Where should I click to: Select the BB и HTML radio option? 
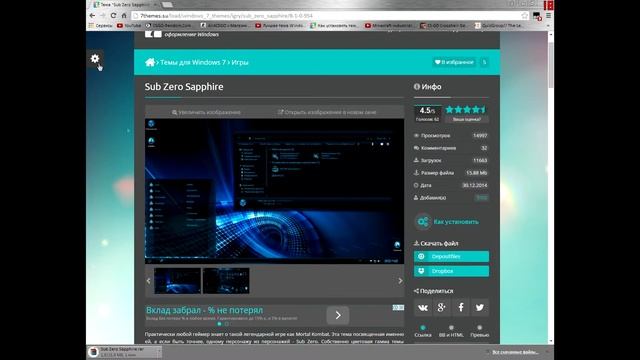451,327
